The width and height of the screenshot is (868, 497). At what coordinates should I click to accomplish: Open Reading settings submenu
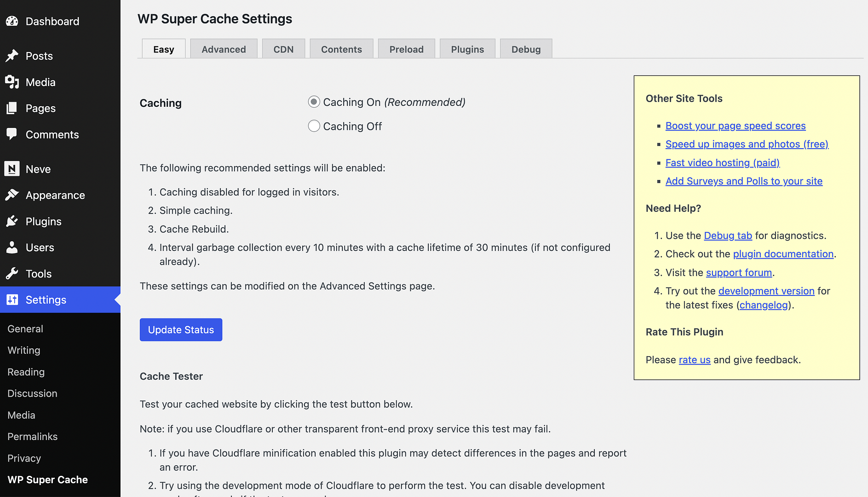tap(26, 372)
